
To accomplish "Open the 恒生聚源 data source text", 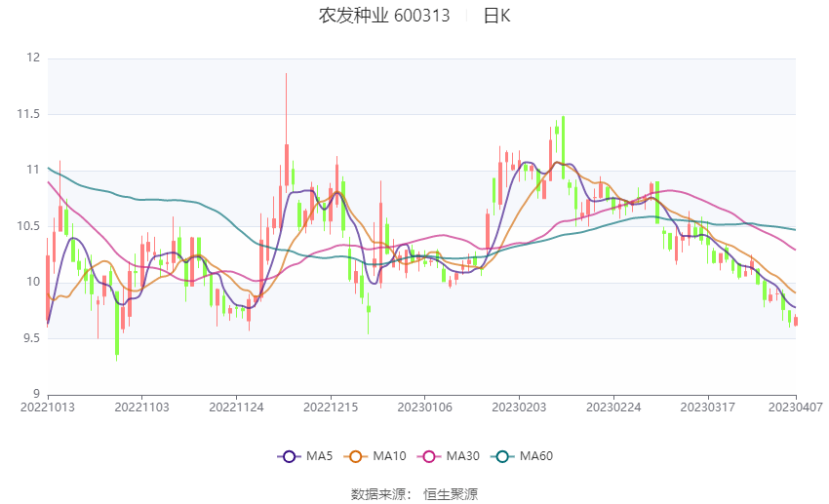I will click(x=451, y=494).
